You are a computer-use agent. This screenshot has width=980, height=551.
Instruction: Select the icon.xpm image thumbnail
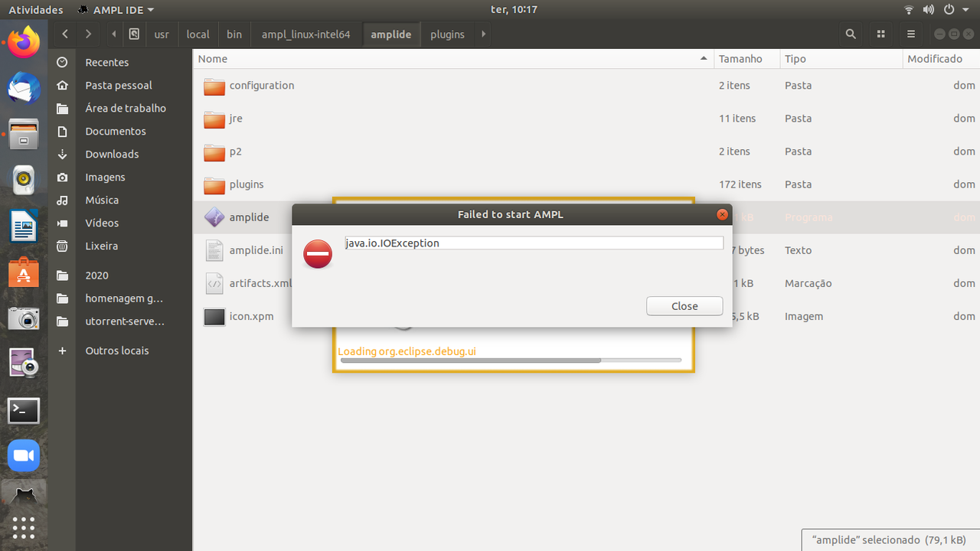214,316
